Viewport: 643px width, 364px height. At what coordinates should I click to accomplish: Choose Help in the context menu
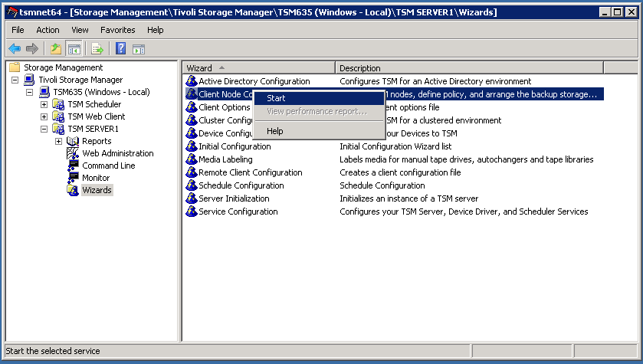click(x=320, y=131)
